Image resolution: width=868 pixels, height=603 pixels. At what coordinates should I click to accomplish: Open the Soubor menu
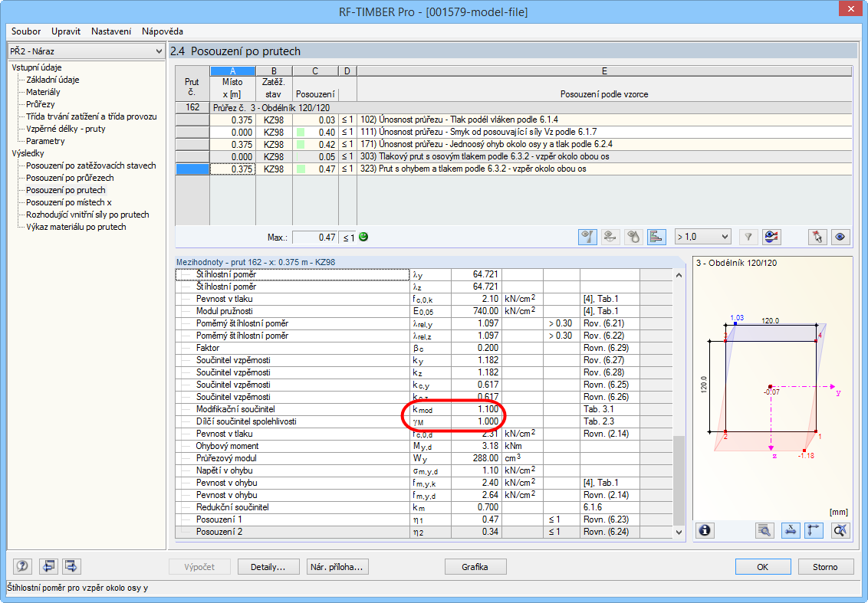[x=26, y=31]
